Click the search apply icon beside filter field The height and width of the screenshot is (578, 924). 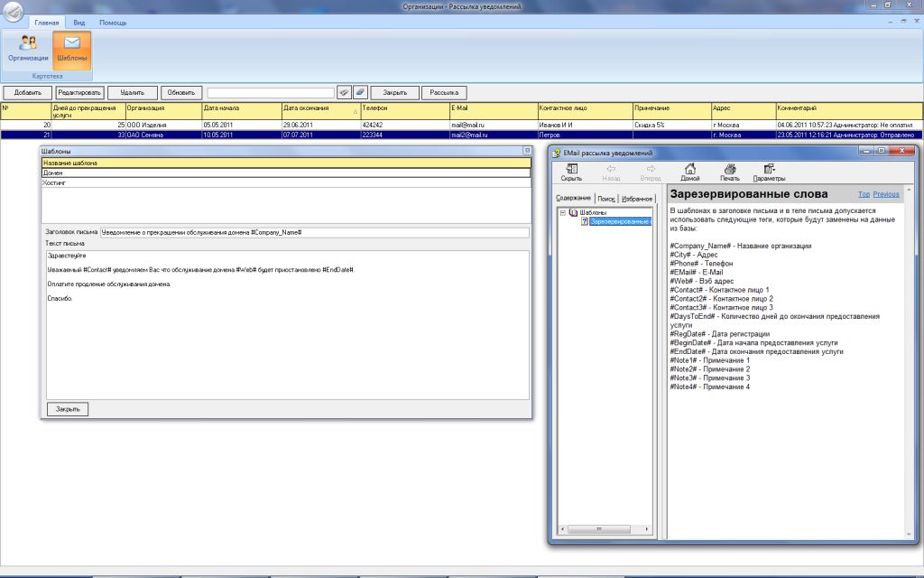344,93
